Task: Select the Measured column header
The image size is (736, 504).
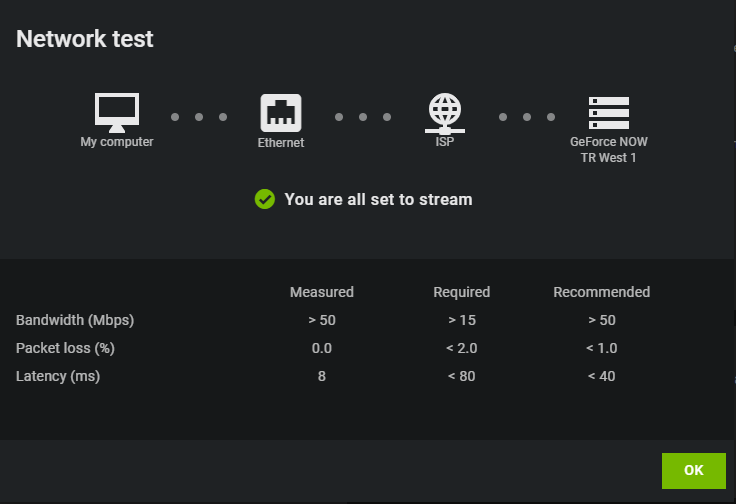Action: tap(321, 292)
